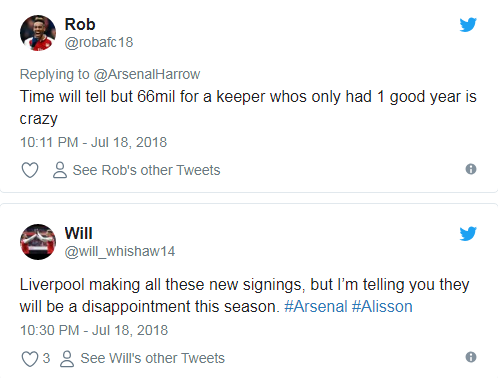Open Will's profile picture
The image size is (498, 378).
[38, 242]
